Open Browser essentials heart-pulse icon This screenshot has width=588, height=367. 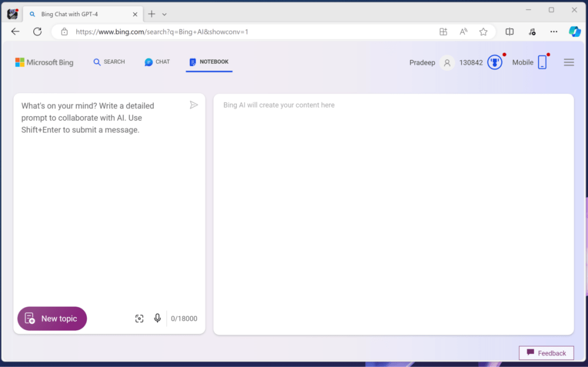click(531, 32)
